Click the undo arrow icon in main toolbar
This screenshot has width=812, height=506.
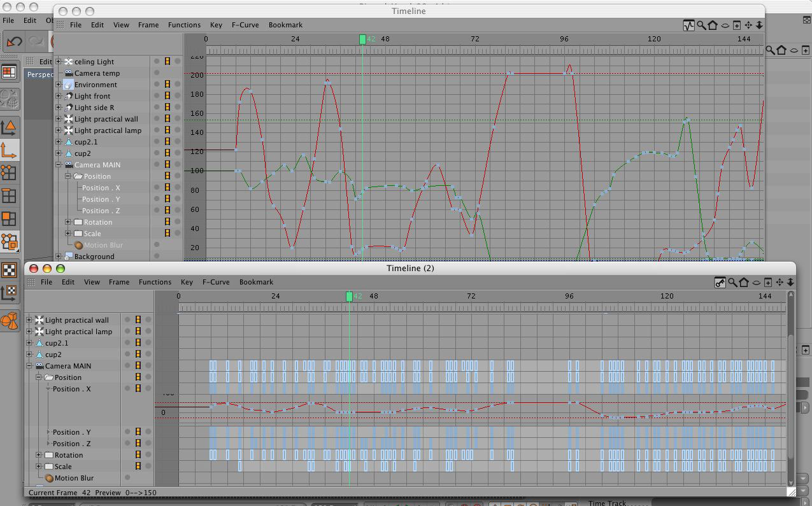tap(14, 42)
